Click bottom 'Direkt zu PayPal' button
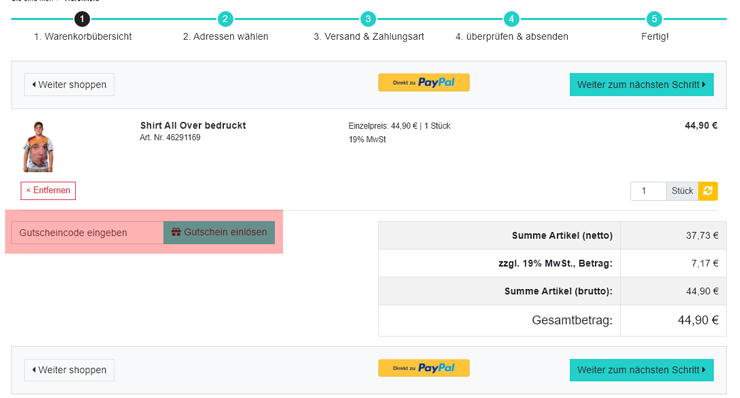740x398 pixels. click(424, 368)
